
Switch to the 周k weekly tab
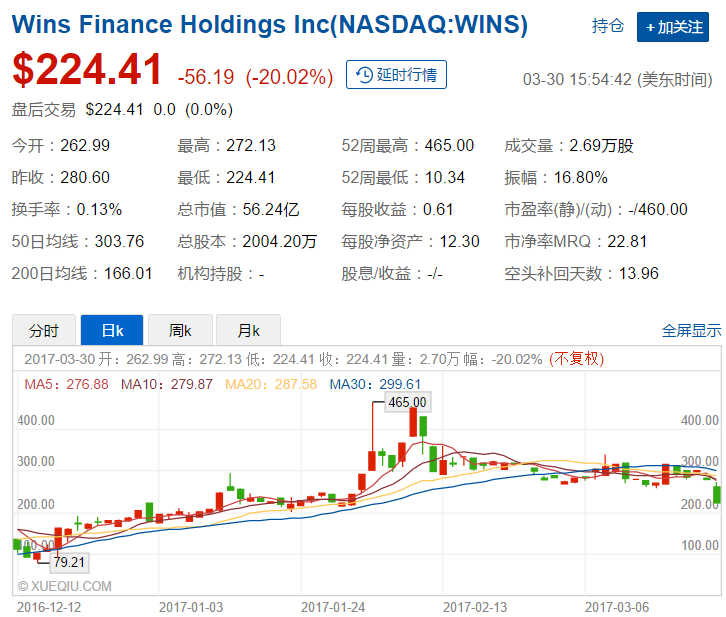[180, 330]
